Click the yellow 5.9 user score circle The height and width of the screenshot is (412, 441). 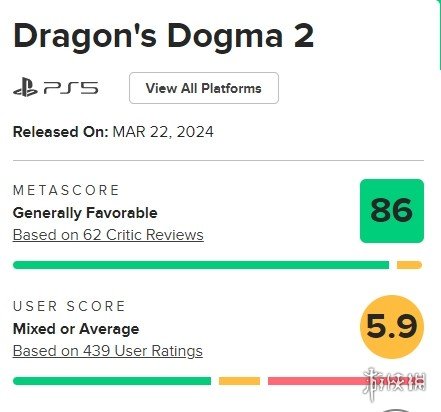(392, 327)
